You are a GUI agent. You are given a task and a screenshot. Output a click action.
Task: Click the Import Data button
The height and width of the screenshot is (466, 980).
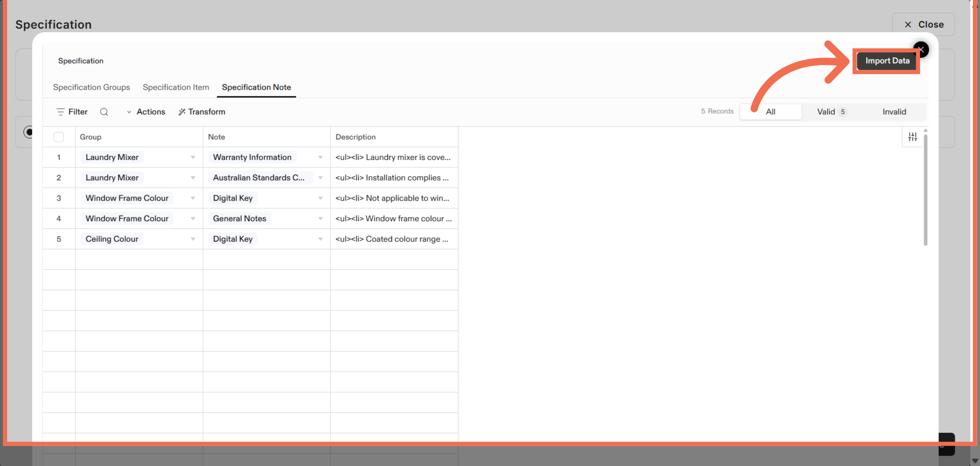pos(886,60)
